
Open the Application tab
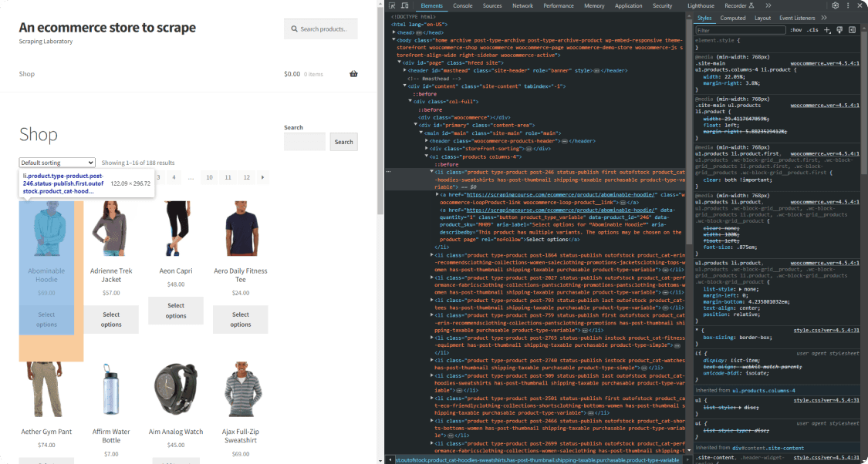tap(628, 5)
